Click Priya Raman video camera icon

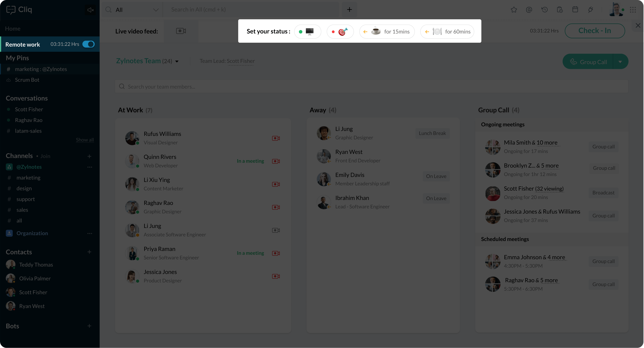click(x=276, y=253)
